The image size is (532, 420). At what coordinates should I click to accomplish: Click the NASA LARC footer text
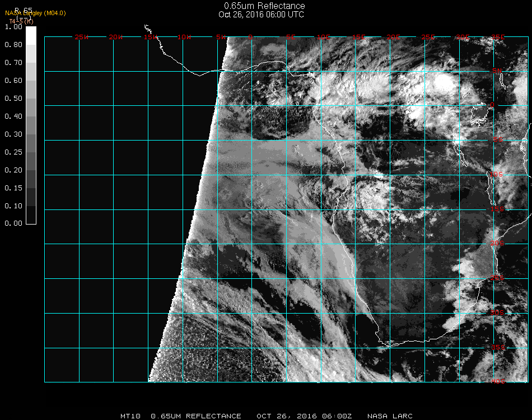pos(390,416)
